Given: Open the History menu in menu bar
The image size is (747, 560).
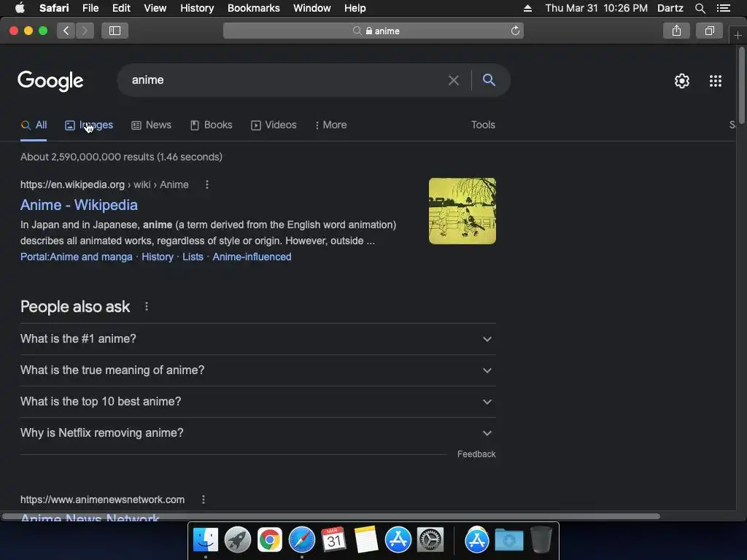Looking at the screenshot, I should (197, 8).
